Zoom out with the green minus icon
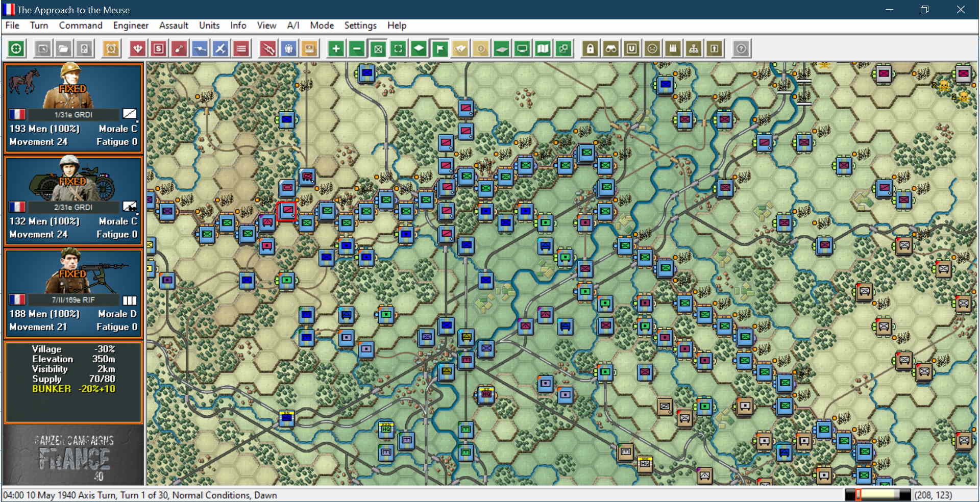 pyautogui.click(x=357, y=49)
